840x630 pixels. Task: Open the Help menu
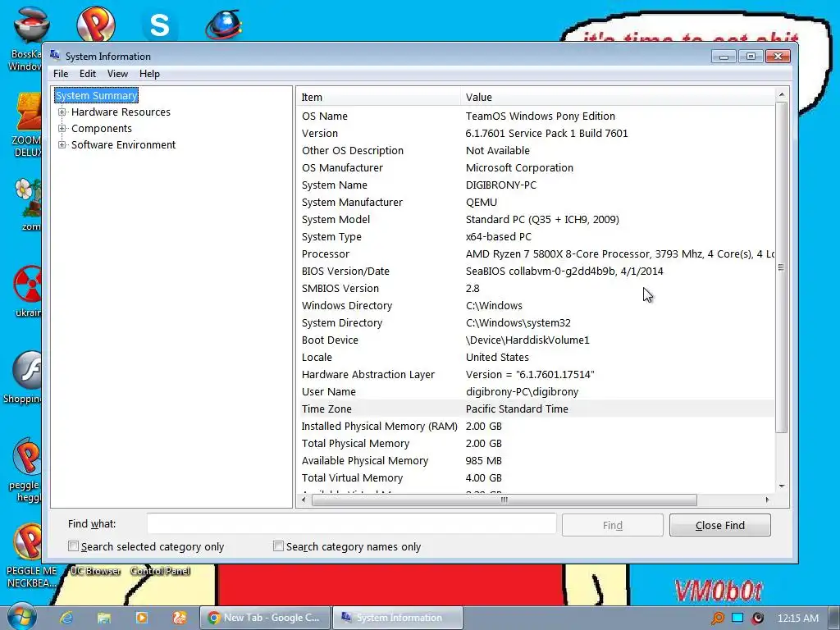[x=149, y=74]
